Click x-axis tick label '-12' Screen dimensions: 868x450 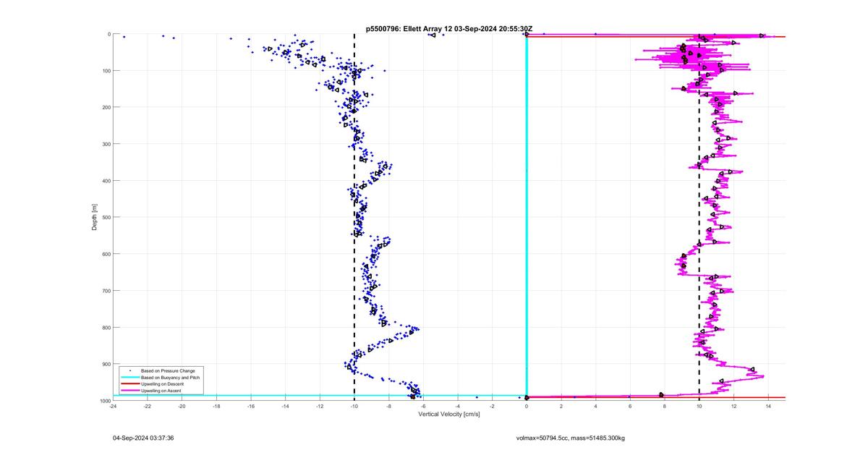pos(320,406)
